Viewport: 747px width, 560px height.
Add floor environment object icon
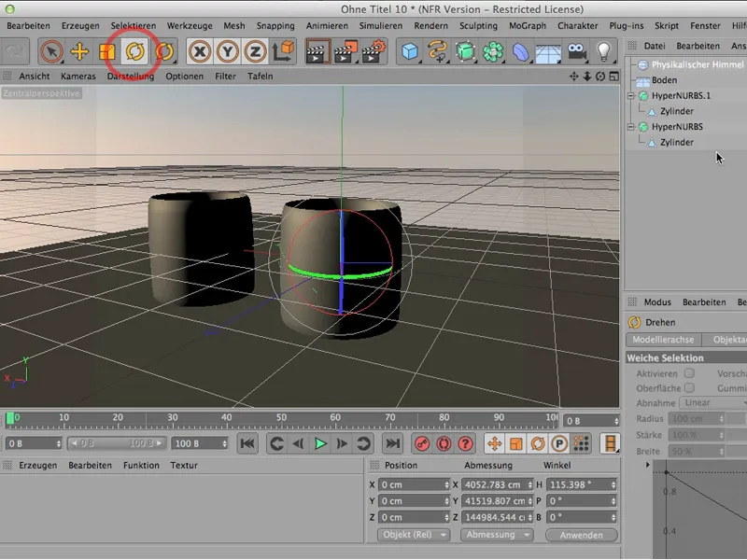(x=548, y=51)
